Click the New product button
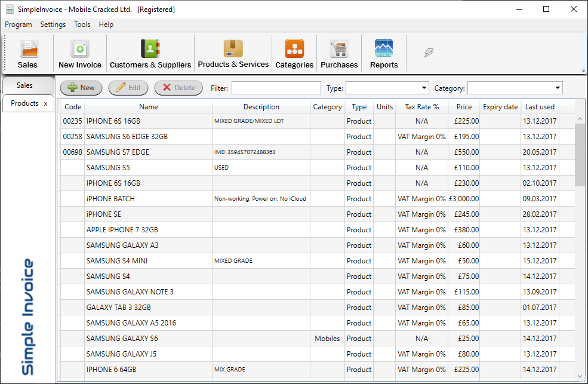 pos(81,88)
